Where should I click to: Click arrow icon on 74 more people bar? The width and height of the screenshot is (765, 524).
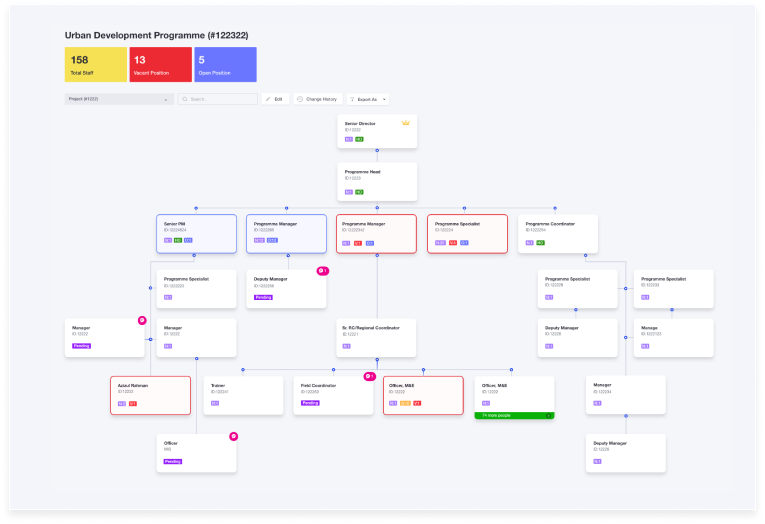[548, 416]
